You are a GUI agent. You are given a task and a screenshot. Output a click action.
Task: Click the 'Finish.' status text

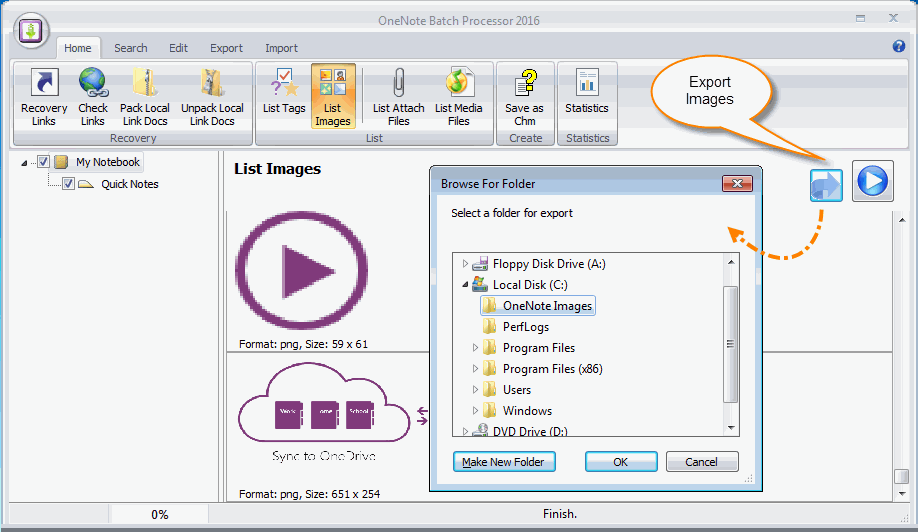[x=560, y=514]
